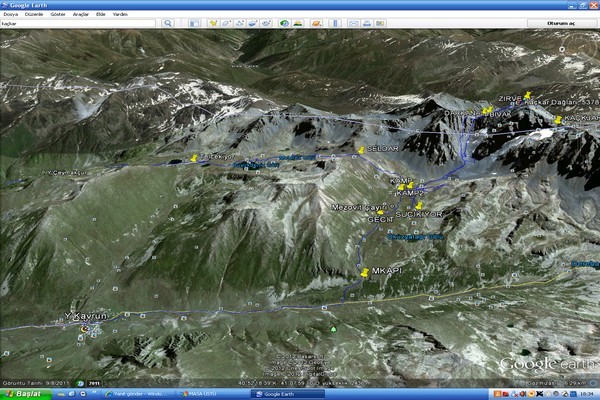Screen dimensions: 600x400
Task: Click the Add Placemark pushpin toolbar icon
Action: tap(213, 22)
